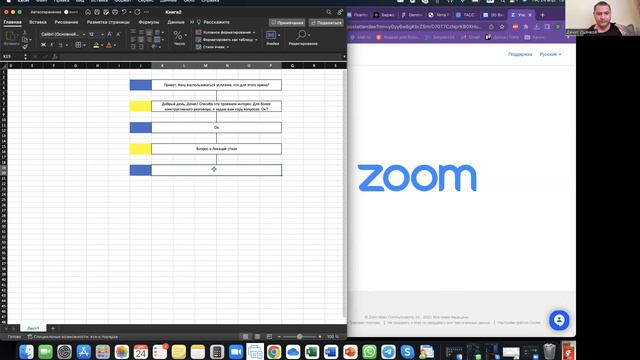The width and height of the screenshot is (640, 360).
Task: Open Стили ячеек dropdown
Action: point(212,47)
